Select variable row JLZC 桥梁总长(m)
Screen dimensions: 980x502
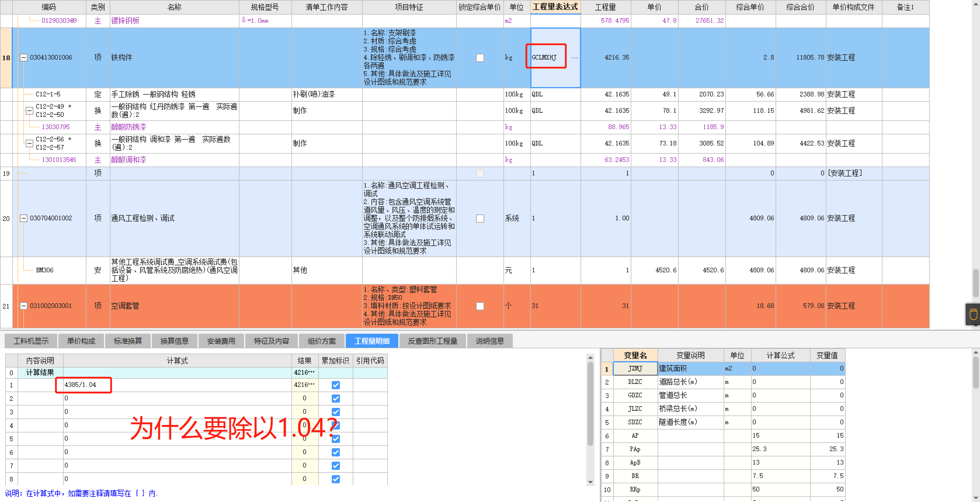point(723,409)
